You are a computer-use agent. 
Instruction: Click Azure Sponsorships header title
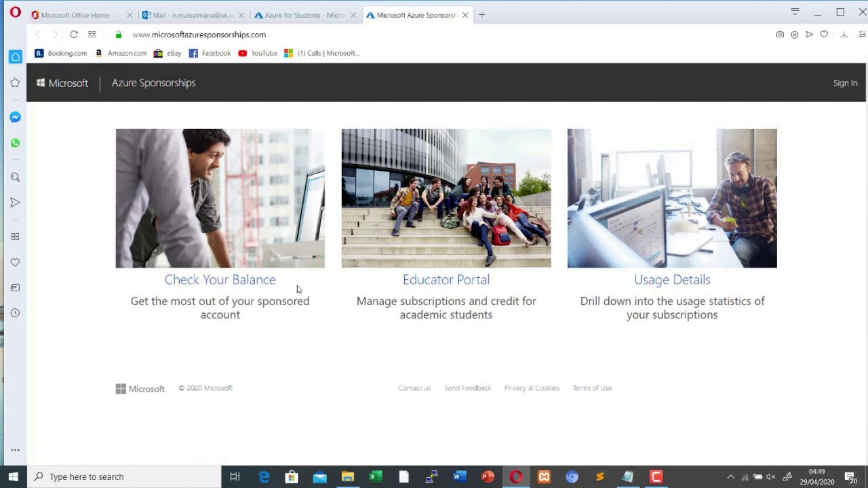(x=153, y=83)
